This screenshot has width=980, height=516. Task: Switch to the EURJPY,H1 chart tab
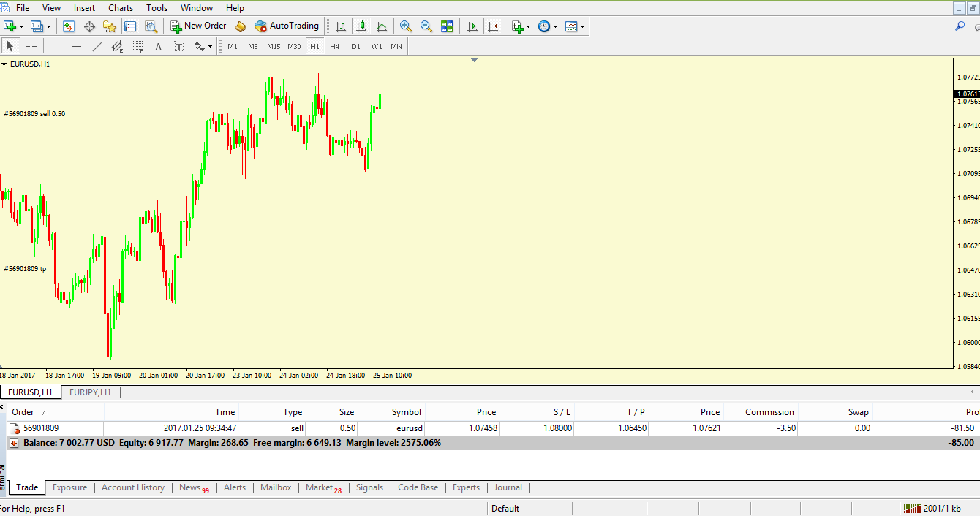click(x=89, y=392)
